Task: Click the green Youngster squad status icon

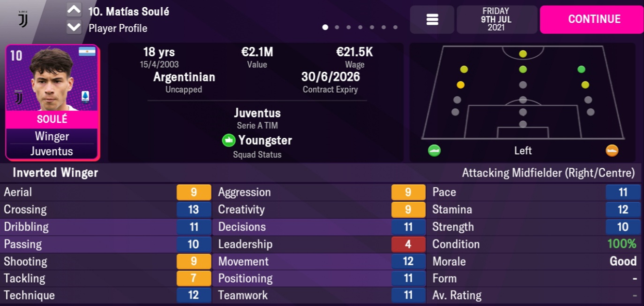Action: pyautogui.click(x=228, y=141)
